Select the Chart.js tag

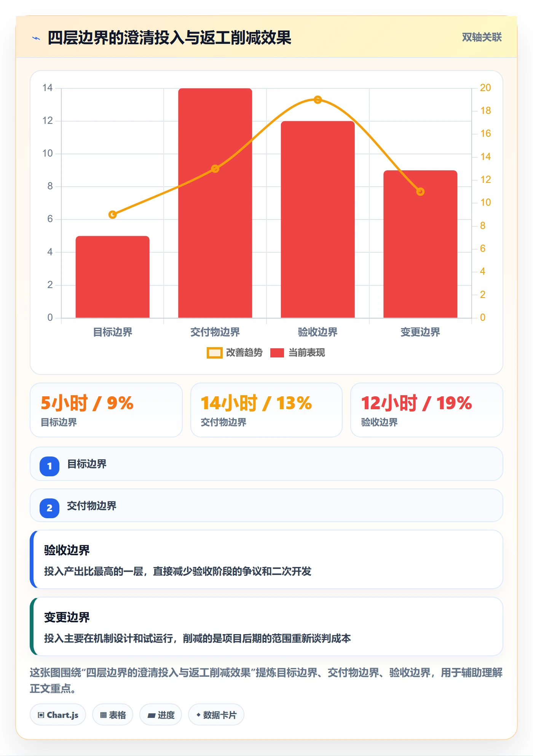coord(58,715)
